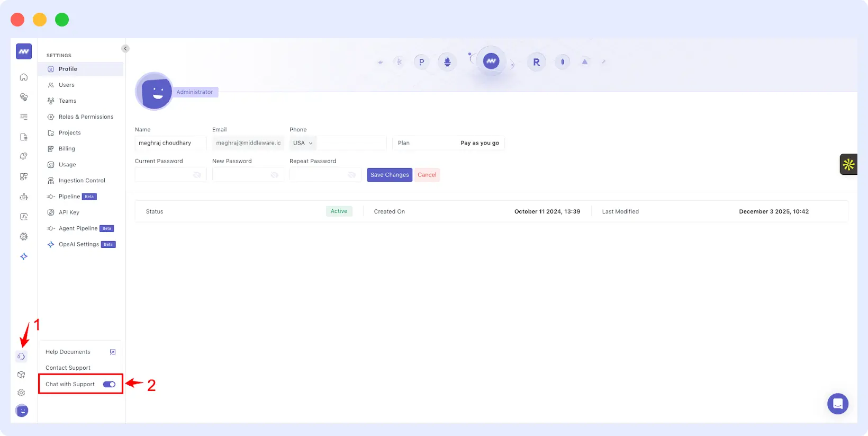Viewport: 868px width, 436px height.
Task: Open the cloud infrastructure icon in the left rail
Action: point(24,97)
